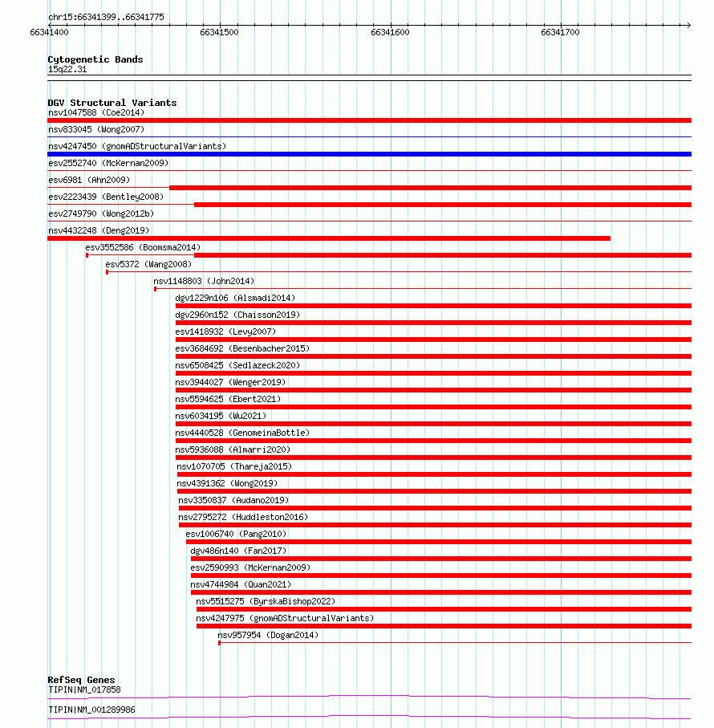The width and height of the screenshot is (714, 728).
Task: Select the nsv6508425 (Sedlazeck2020) entry
Action: tap(237, 365)
